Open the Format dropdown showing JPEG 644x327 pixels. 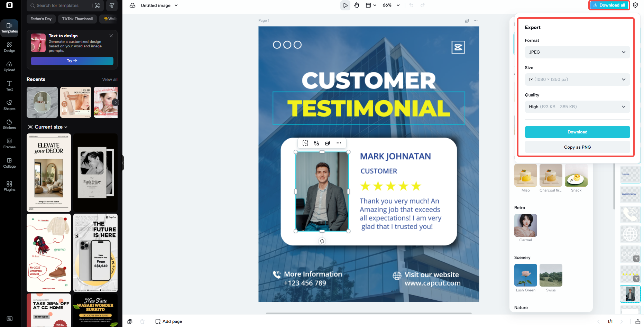pos(577,52)
